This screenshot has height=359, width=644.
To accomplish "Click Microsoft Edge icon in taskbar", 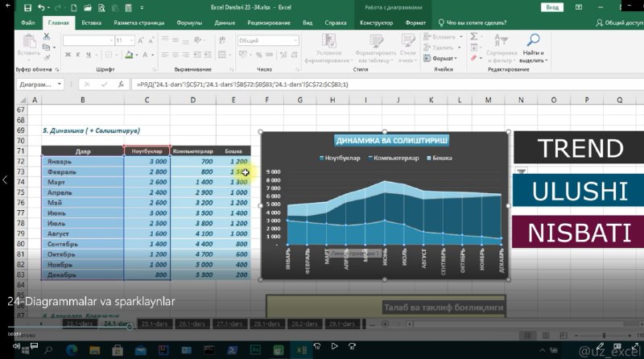I will (x=72, y=350).
